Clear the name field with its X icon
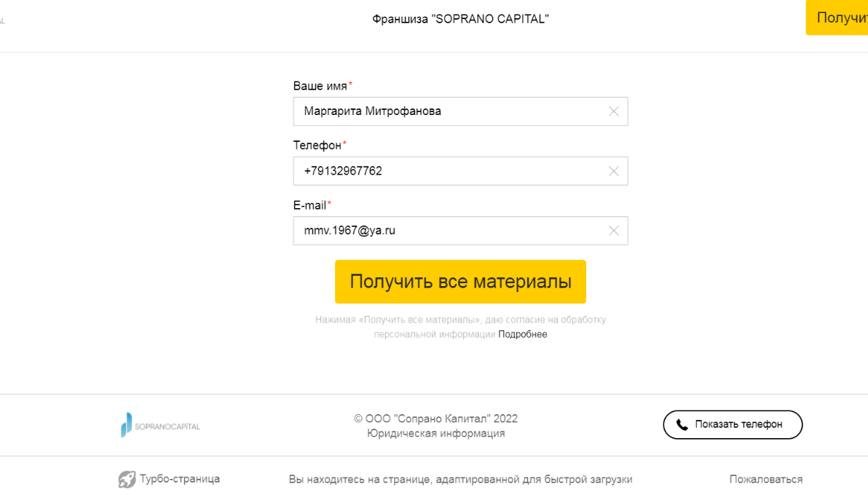The image size is (868, 500). point(613,111)
